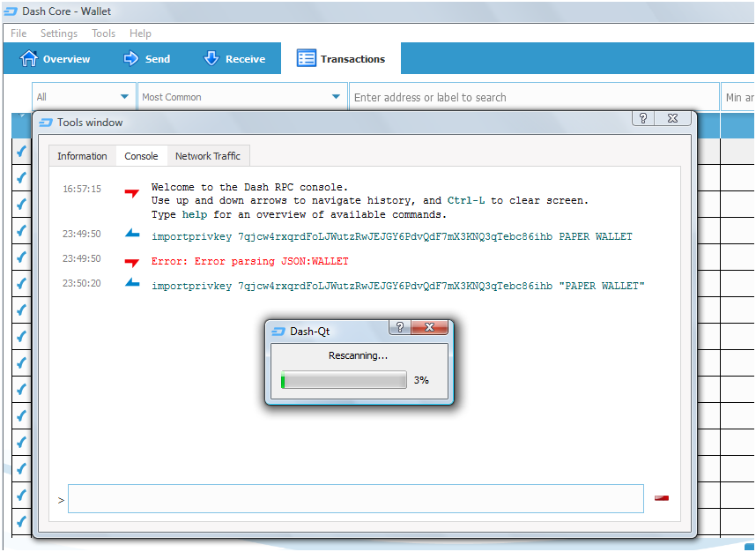
Task: Click the red reply arrow at 16:57:15
Action: [131, 193]
